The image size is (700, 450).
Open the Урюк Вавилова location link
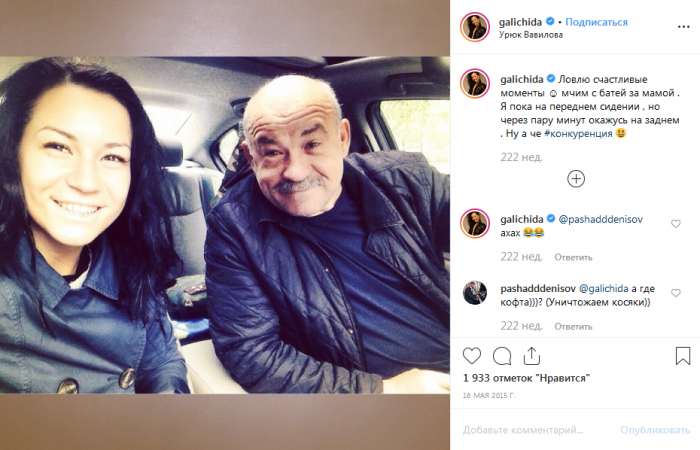coord(530,35)
